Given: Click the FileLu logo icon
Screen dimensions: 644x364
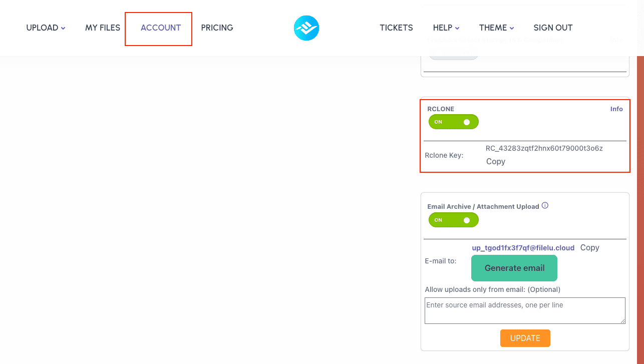Looking at the screenshot, I should click(306, 28).
